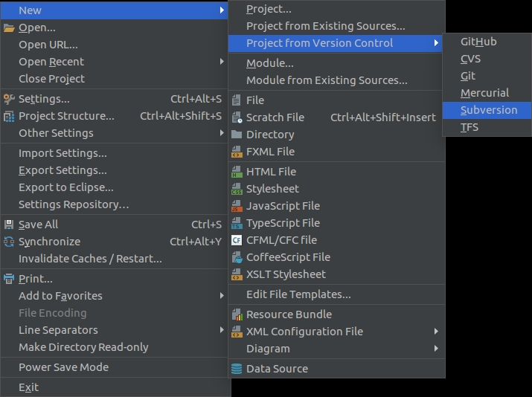Click the CoffeeScript File icon

pos(237,257)
